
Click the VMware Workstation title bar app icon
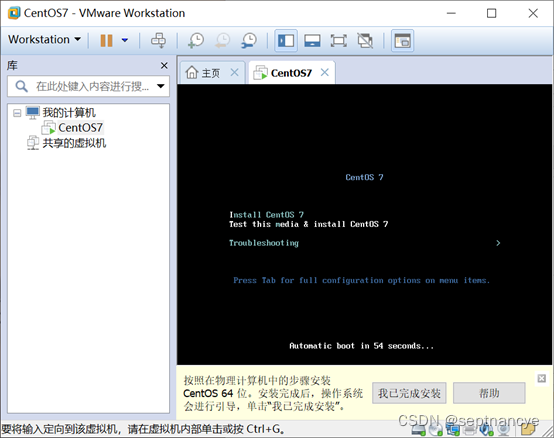(14, 13)
